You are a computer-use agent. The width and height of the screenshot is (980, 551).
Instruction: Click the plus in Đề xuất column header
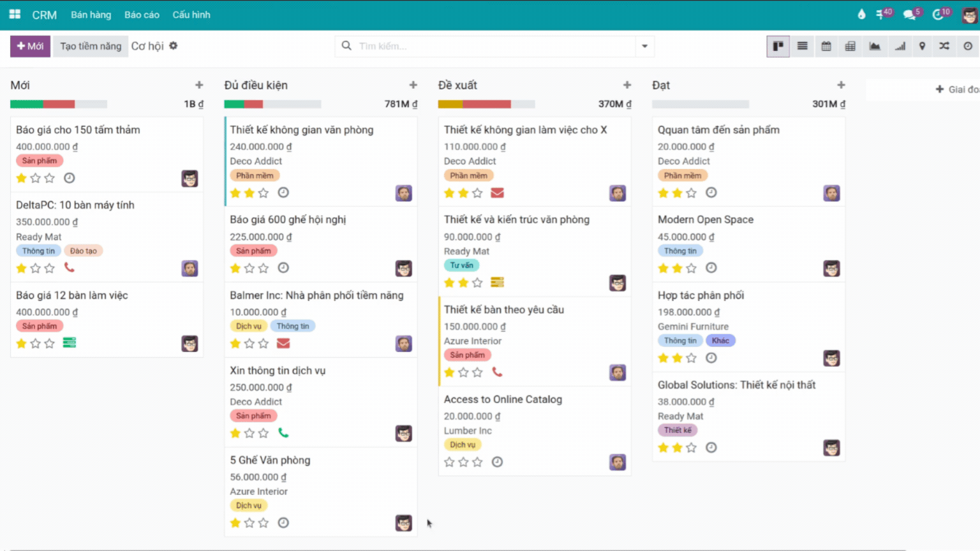[627, 85]
